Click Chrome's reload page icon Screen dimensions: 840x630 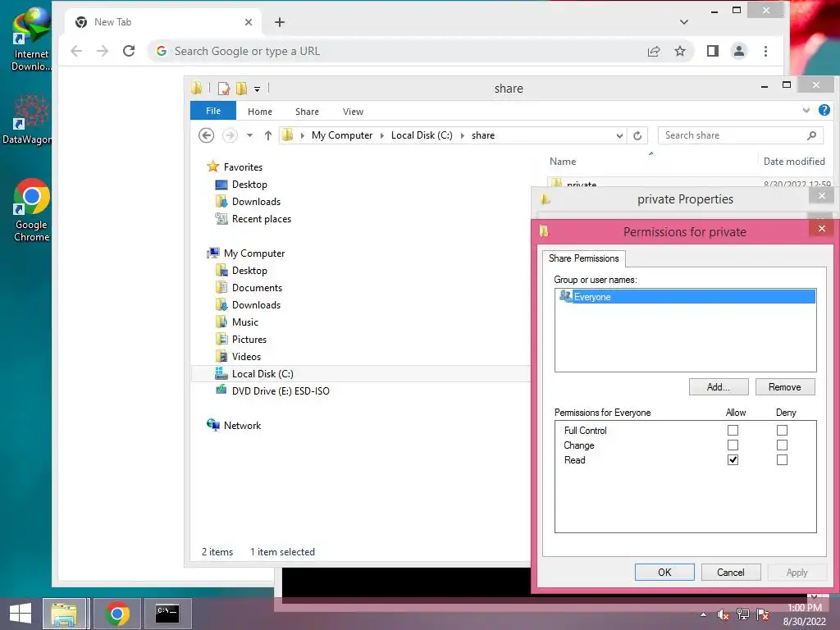[129, 51]
